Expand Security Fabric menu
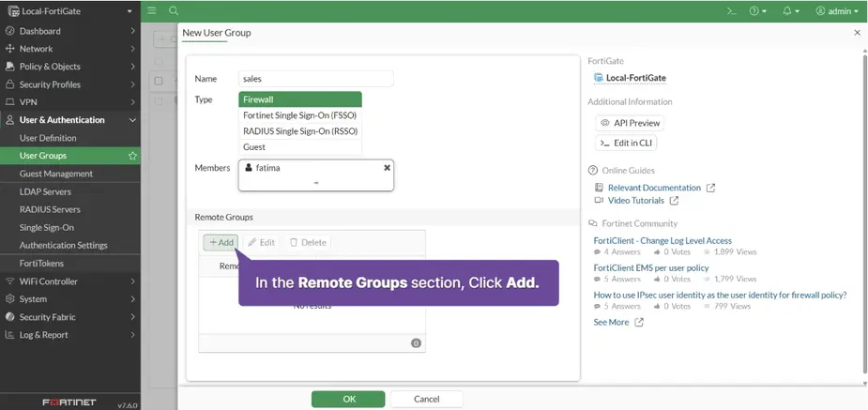Viewport: 868px width, 410px height. 70,317
